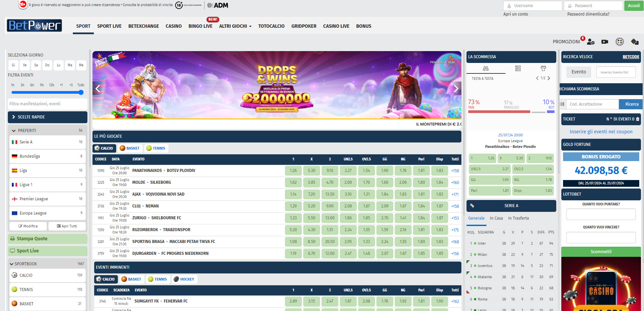Screen dimensions: 644x311
Task: Open Betexchange menu
Action: tap(144, 26)
